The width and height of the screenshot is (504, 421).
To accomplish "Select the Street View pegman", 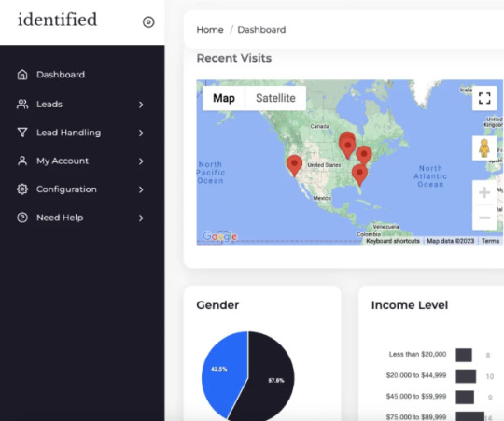I will tap(484, 148).
